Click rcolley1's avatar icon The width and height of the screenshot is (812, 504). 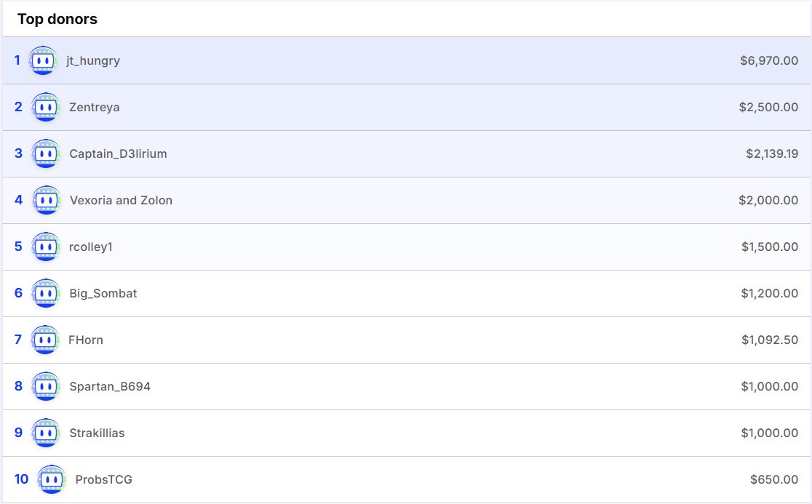click(46, 247)
